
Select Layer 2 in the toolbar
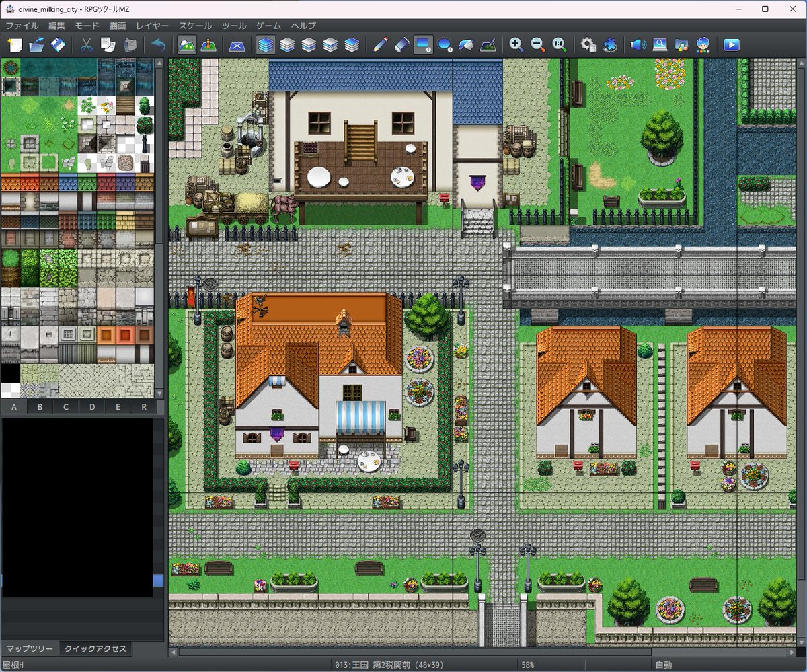point(309,45)
